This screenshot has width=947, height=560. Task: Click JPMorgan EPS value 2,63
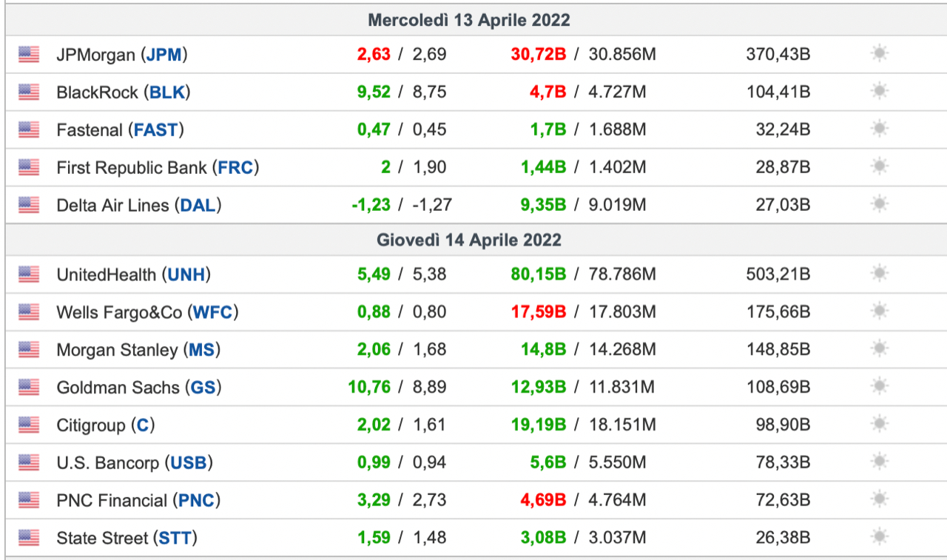374,55
